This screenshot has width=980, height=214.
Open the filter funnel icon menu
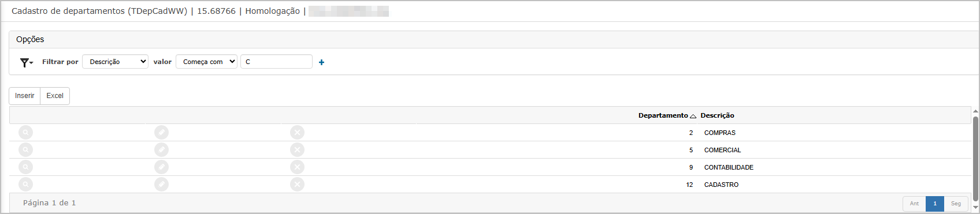(27, 62)
